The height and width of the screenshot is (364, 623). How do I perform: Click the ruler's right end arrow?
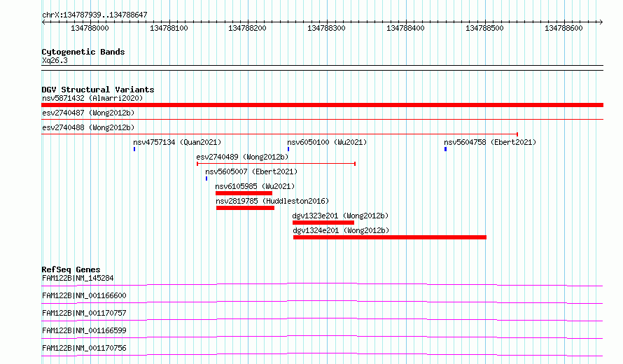tap(601, 22)
